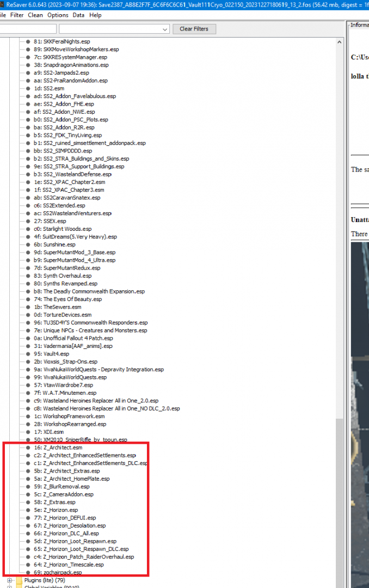Open the Clean menu
The height and width of the screenshot is (588, 369).
pos(35,15)
